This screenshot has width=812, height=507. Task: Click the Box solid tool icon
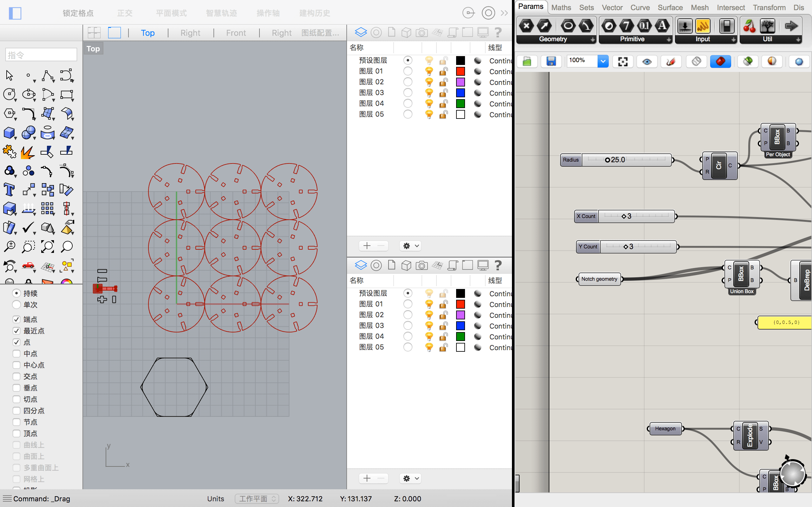(x=9, y=133)
